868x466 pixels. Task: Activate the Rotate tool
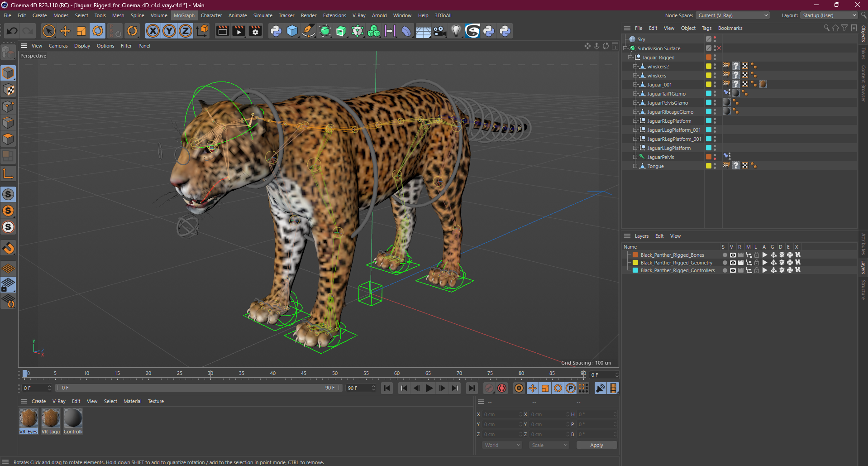[x=98, y=31]
